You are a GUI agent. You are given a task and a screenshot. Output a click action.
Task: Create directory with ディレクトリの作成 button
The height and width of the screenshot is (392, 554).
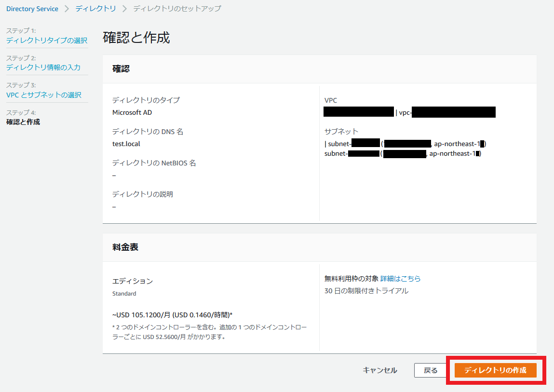pos(495,370)
